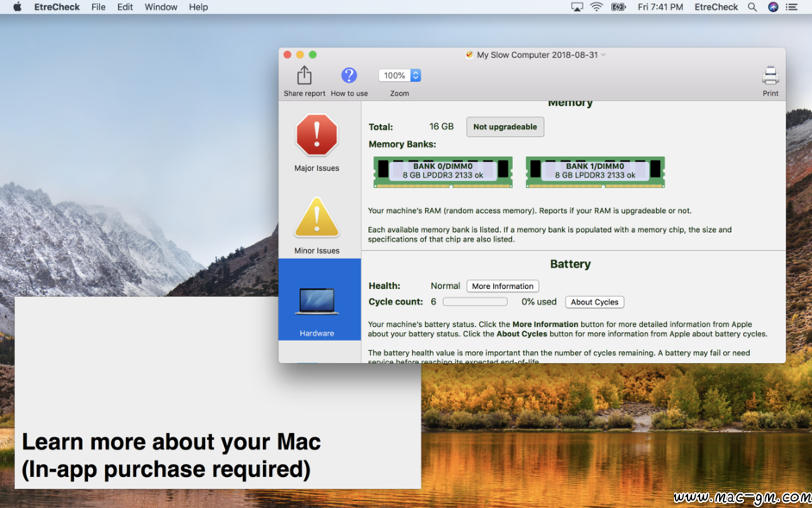Select the Minor Issues warning icon
The image size is (812, 508).
click(x=316, y=217)
